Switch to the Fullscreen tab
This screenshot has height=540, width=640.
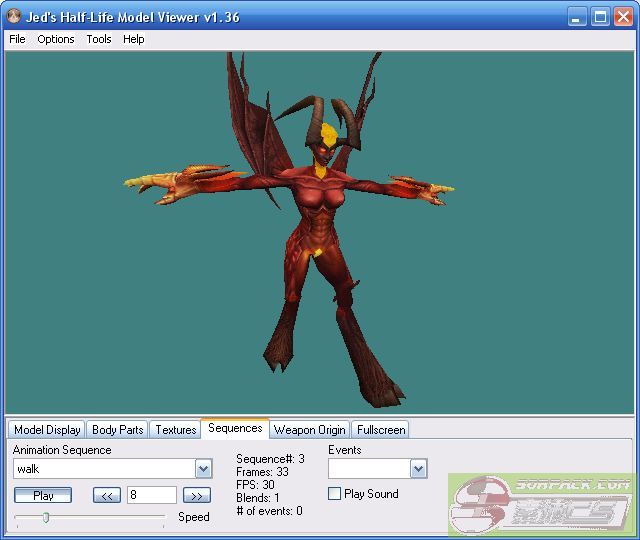click(x=381, y=430)
